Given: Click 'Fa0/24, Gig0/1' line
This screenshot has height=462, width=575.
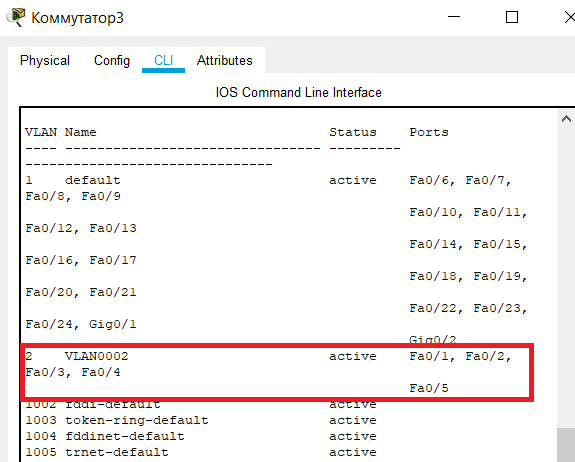Looking at the screenshot, I should point(81,324).
